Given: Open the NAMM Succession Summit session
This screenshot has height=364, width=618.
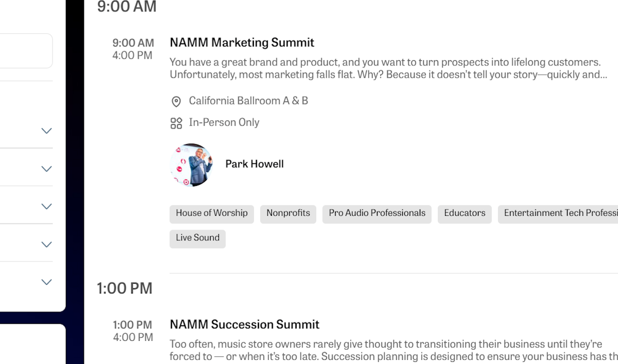Looking at the screenshot, I should click(245, 325).
